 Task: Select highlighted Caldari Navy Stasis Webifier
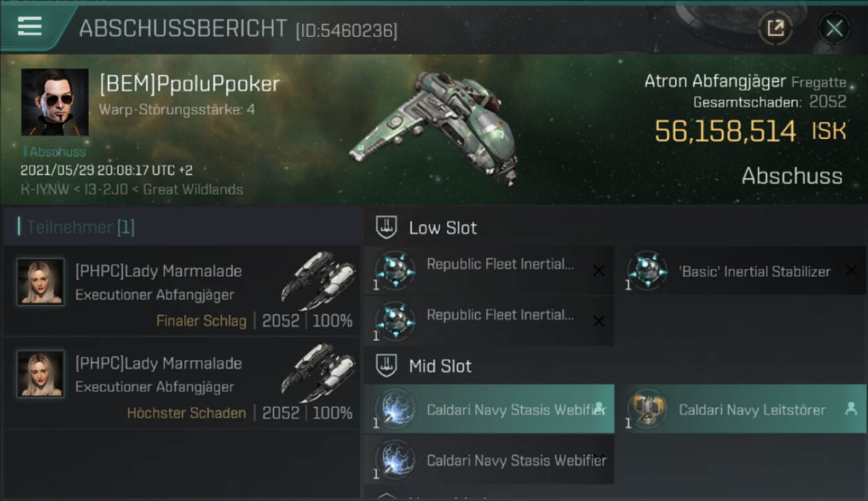click(489, 408)
